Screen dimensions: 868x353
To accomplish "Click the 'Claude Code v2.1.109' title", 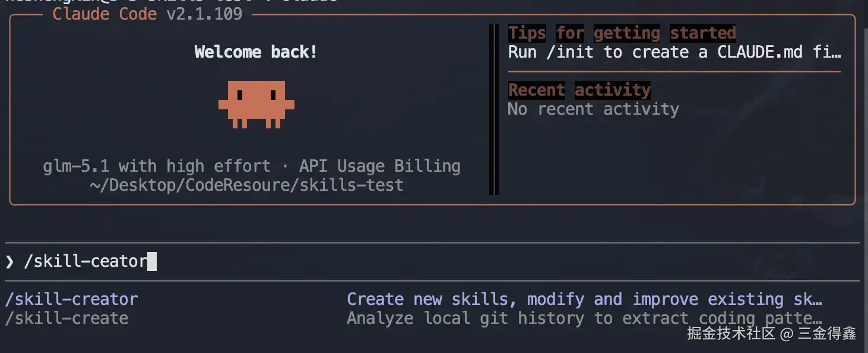I will tap(147, 14).
